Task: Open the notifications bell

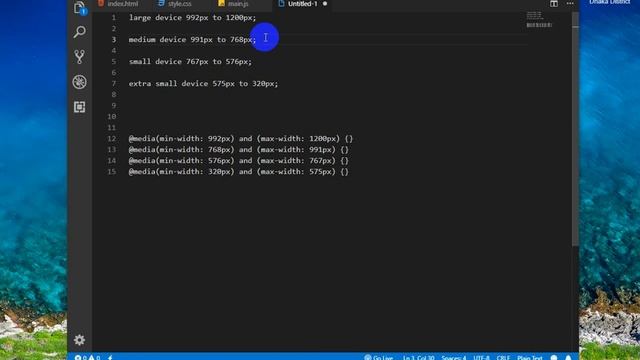Action: pos(569,358)
